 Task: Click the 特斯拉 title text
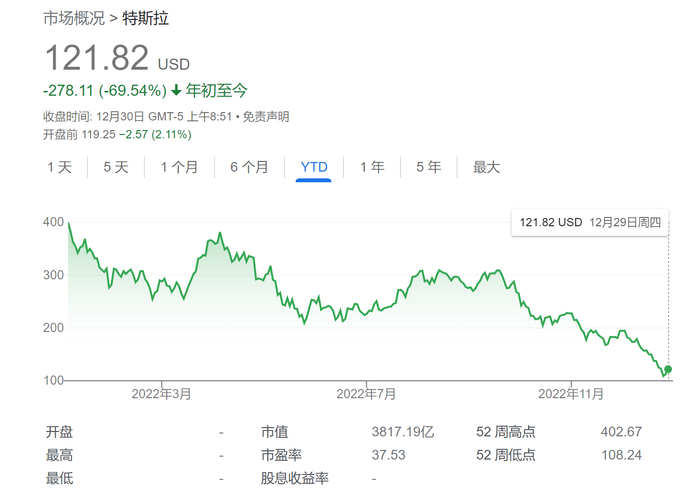coord(146,18)
